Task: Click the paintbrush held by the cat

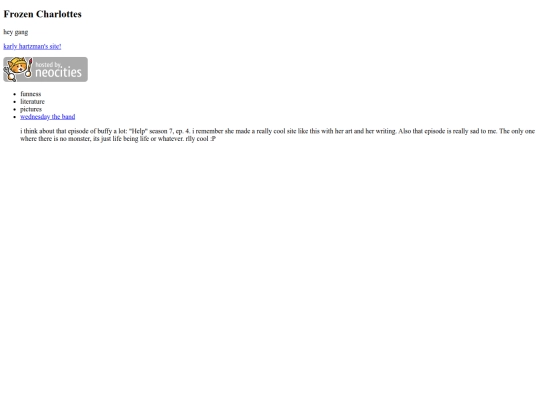Action: click(x=29, y=68)
